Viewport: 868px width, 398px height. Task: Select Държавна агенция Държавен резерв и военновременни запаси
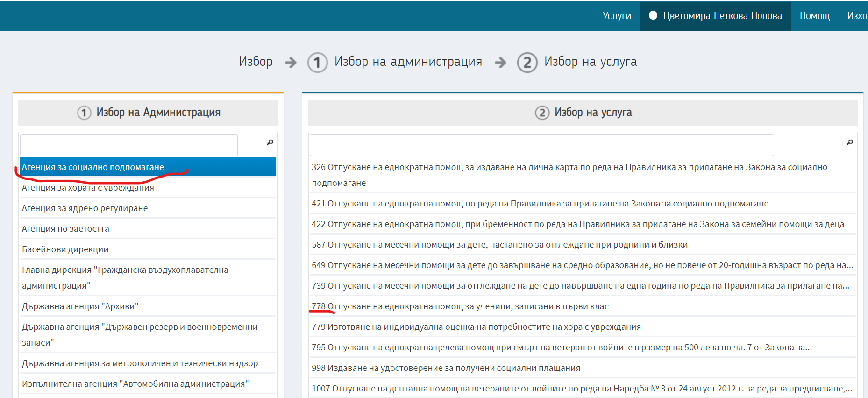coord(148,334)
